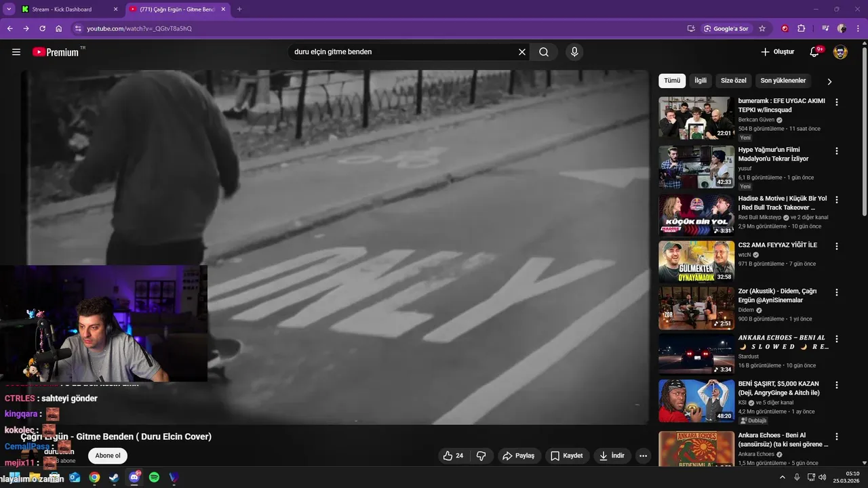Image resolution: width=868 pixels, height=488 pixels.
Task: Open Zor (Akustik) Didem video title
Action: coord(777,296)
